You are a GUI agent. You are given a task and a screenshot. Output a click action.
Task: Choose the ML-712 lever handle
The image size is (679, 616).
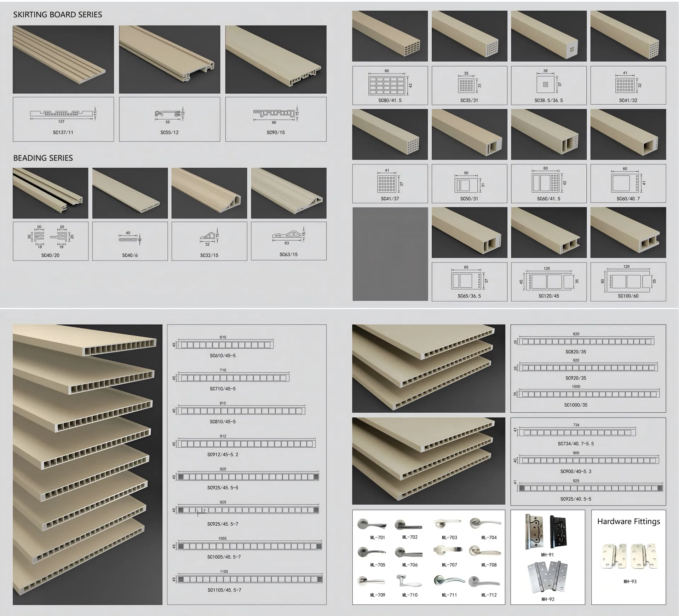484,582
